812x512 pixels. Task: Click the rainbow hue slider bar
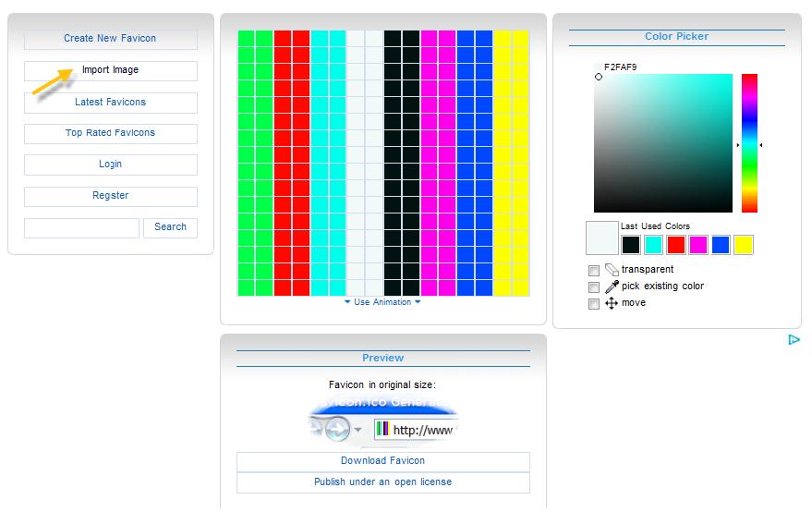click(x=749, y=143)
